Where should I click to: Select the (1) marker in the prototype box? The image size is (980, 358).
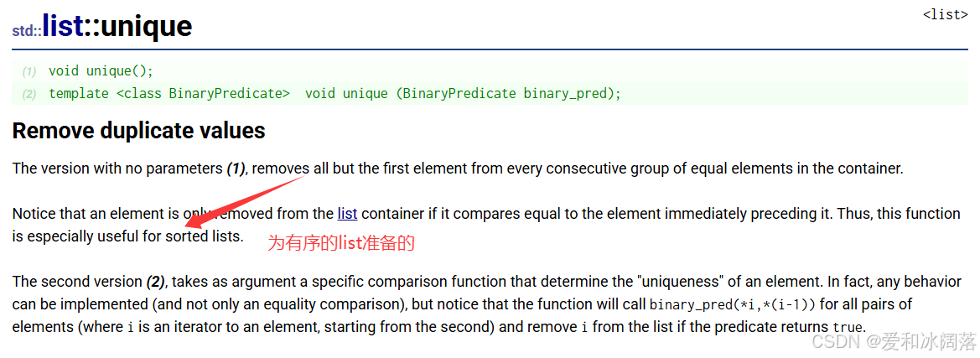point(29,72)
